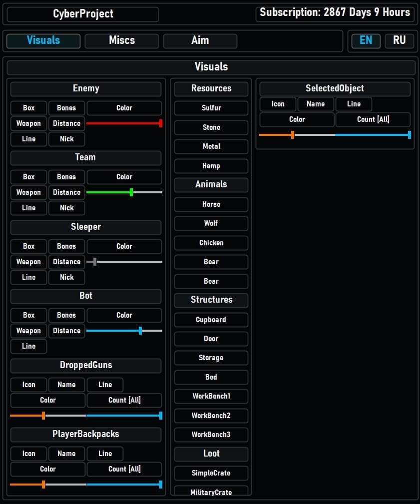This screenshot has height=504, width=420.
Task: Click the Bot distance blue slider handle
Action: click(x=140, y=331)
